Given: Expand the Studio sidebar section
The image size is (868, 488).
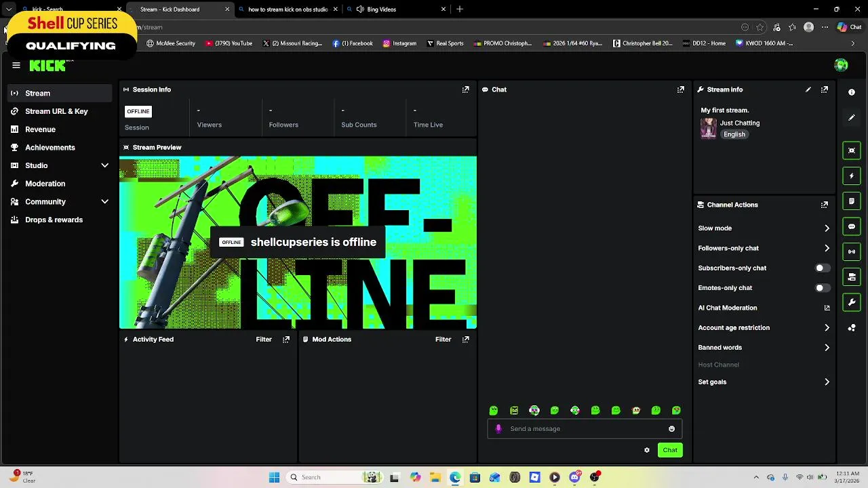Looking at the screenshot, I should click(x=104, y=165).
